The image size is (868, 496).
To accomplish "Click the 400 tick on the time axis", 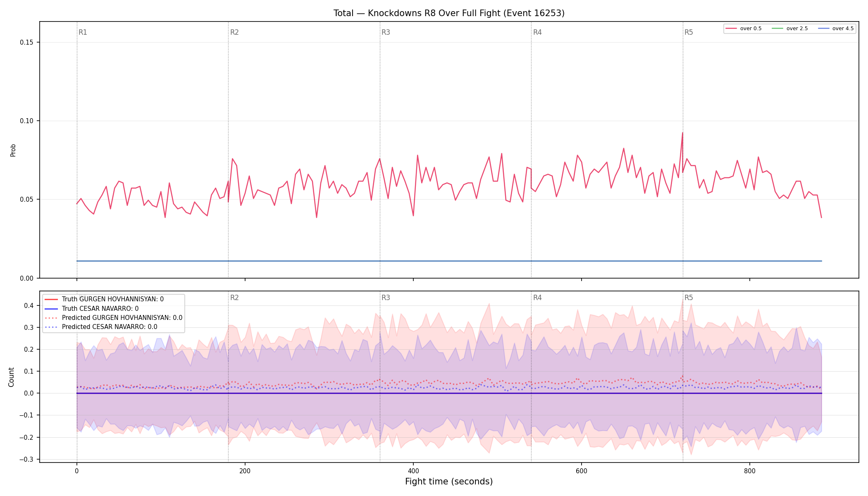I will click(x=413, y=471).
